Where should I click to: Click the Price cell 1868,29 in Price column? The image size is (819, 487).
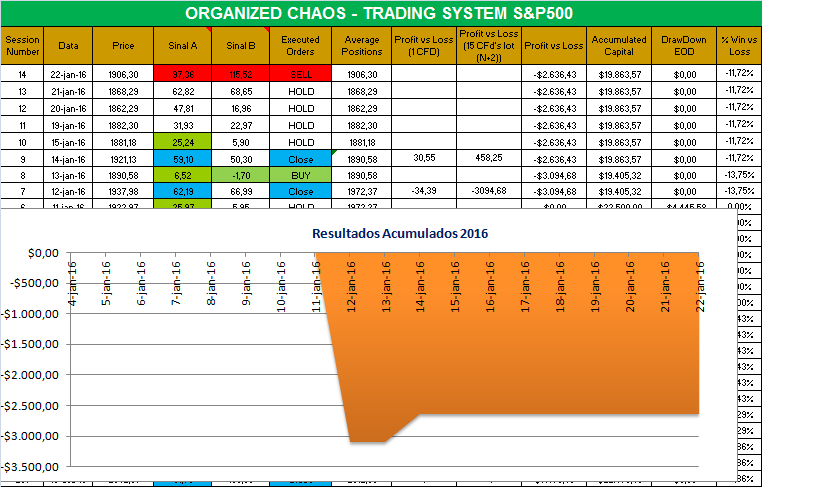[123, 91]
